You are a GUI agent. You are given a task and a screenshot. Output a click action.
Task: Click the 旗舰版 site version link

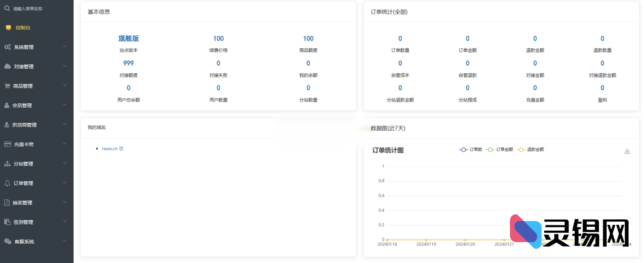click(128, 39)
